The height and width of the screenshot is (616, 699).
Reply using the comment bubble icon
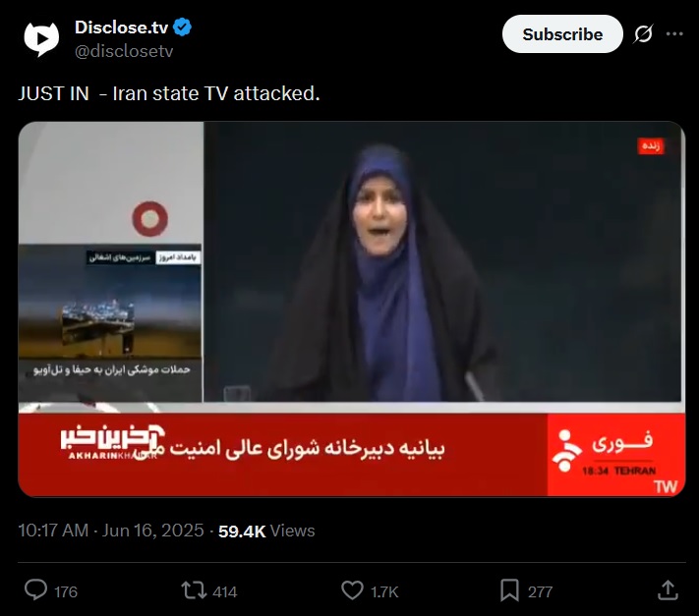(x=35, y=590)
